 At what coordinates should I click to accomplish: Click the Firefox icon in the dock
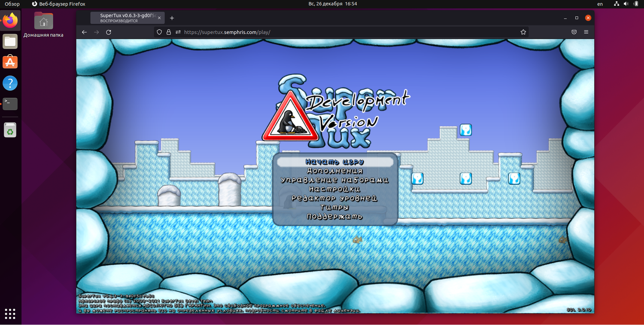coord(10,20)
